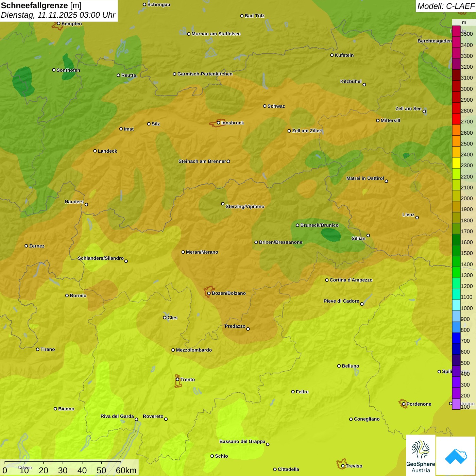Image resolution: width=476 pixels, height=476 pixels.
Task: Click the "Garmisch-Partenkirchen" label
Action: pyautogui.click(x=205, y=74)
